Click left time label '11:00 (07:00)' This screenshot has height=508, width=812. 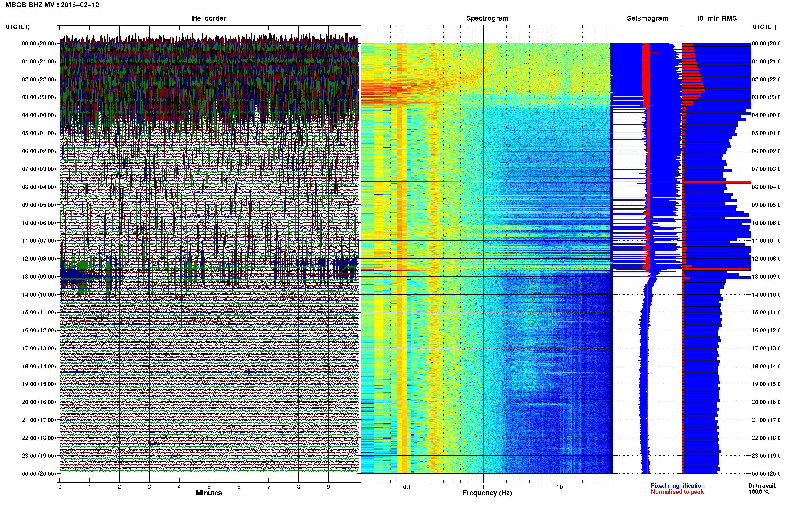pos(39,241)
